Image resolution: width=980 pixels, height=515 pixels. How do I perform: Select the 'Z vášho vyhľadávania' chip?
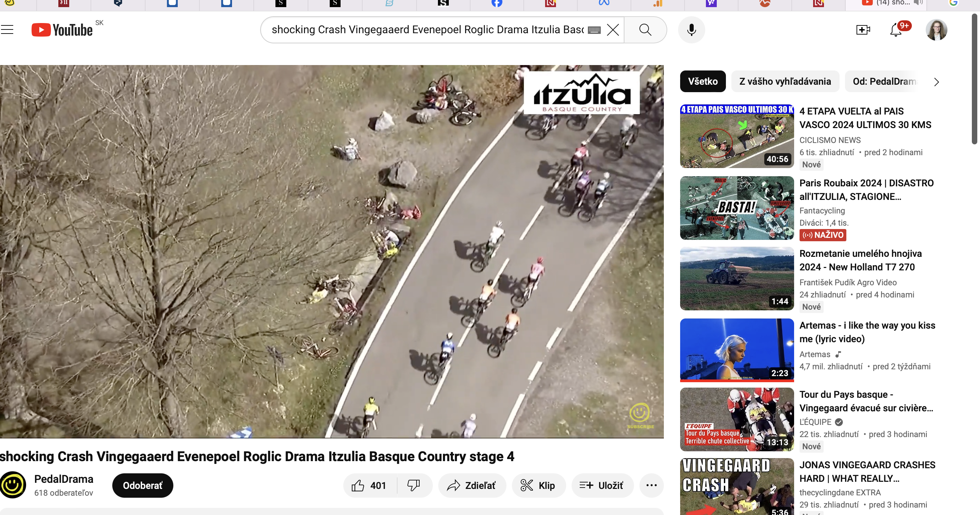pos(785,81)
